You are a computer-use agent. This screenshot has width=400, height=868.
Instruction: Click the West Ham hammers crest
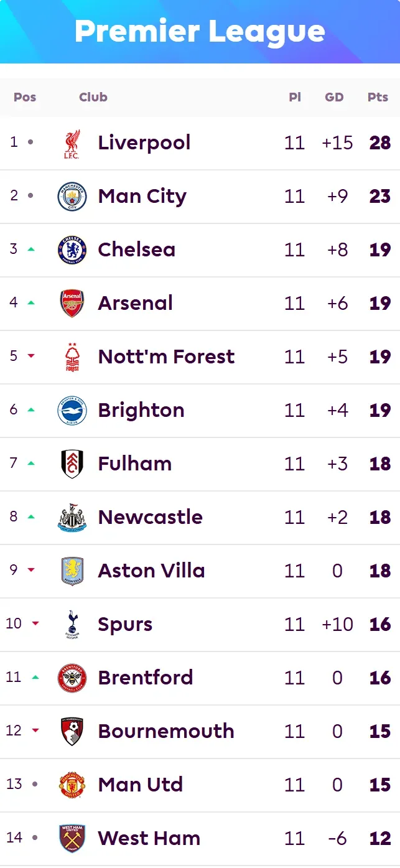(72, 839)
